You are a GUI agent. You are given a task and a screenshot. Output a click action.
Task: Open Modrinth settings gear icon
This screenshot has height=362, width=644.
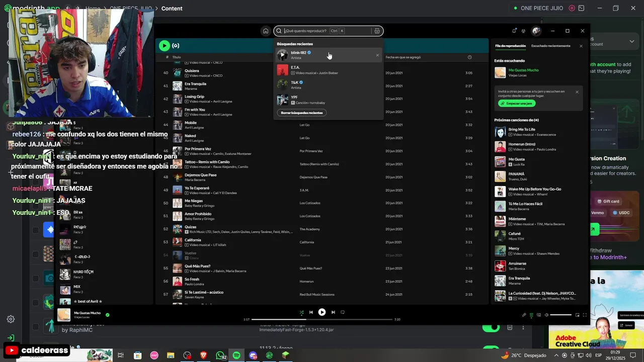[11, 319]
